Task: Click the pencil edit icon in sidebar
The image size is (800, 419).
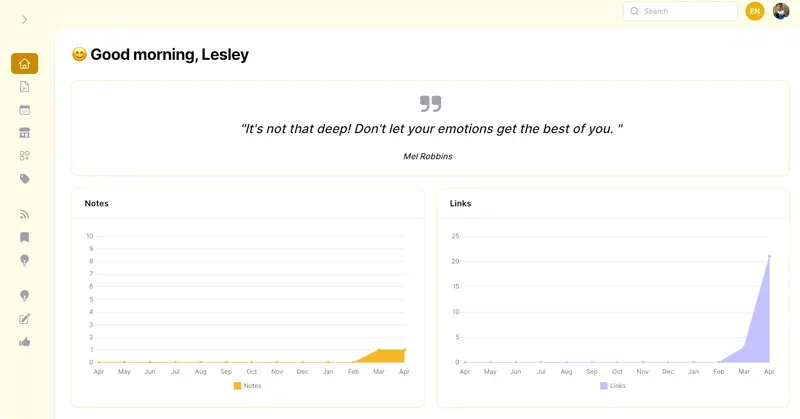Action: [24, 319]
